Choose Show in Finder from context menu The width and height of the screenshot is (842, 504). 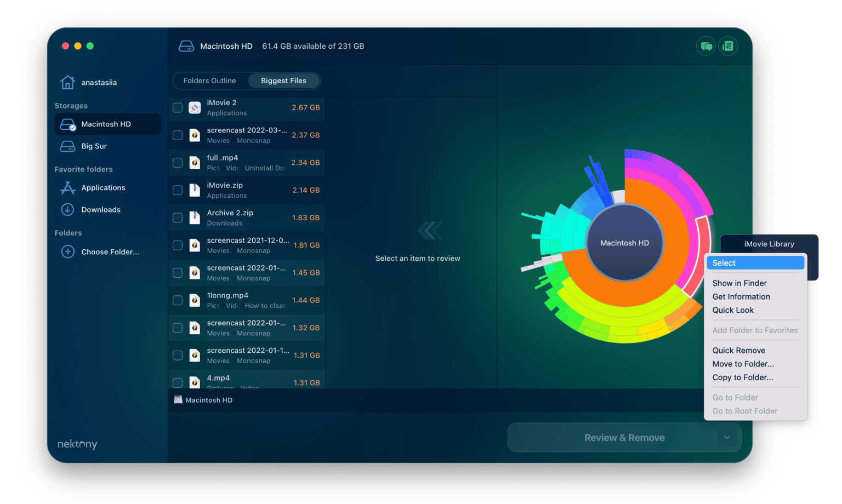(739, 283)
